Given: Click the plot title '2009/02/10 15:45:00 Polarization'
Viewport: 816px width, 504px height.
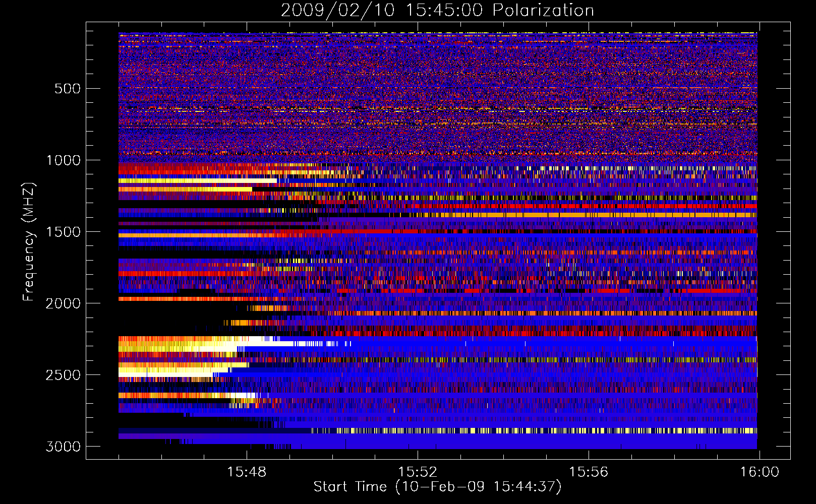Looking at the screenshot, I should [x=437, y=10].
